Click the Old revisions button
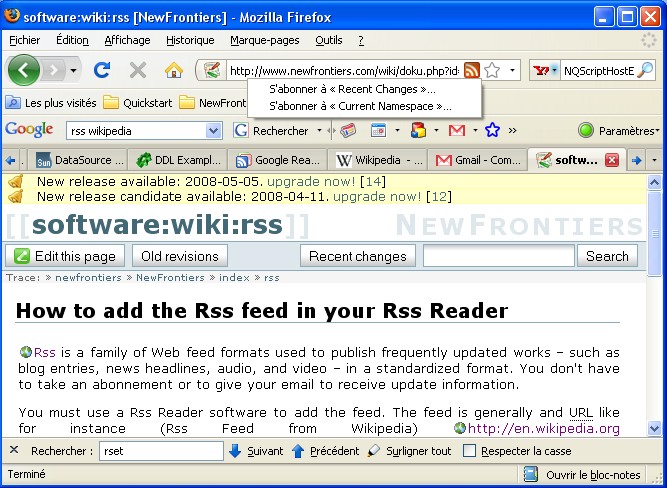 (180, 256)
